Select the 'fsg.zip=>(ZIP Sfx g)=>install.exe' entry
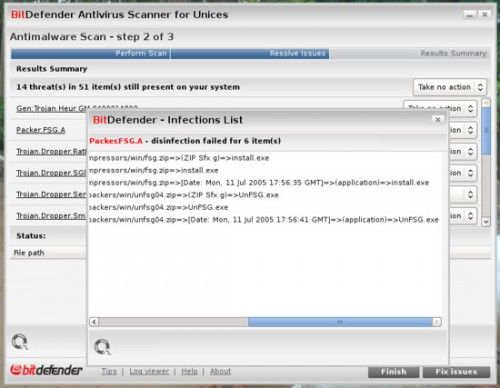Screen dimensions: 500x388 click(179, 158)
